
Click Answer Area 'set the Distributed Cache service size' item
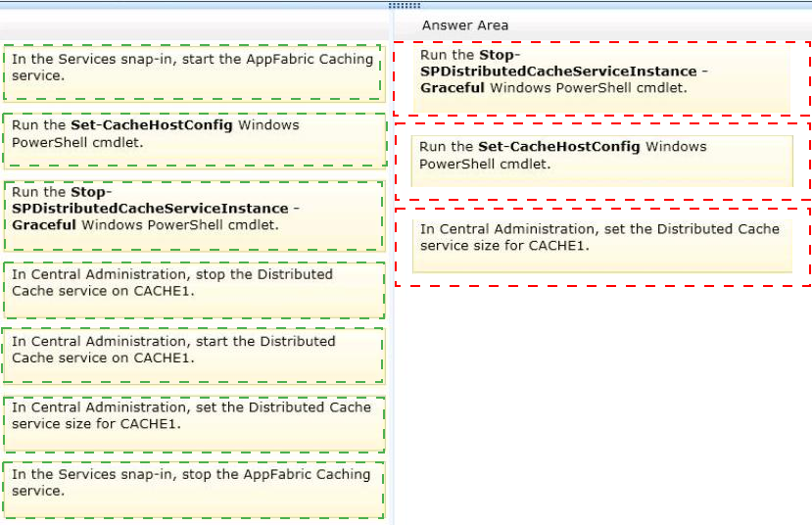602,247
